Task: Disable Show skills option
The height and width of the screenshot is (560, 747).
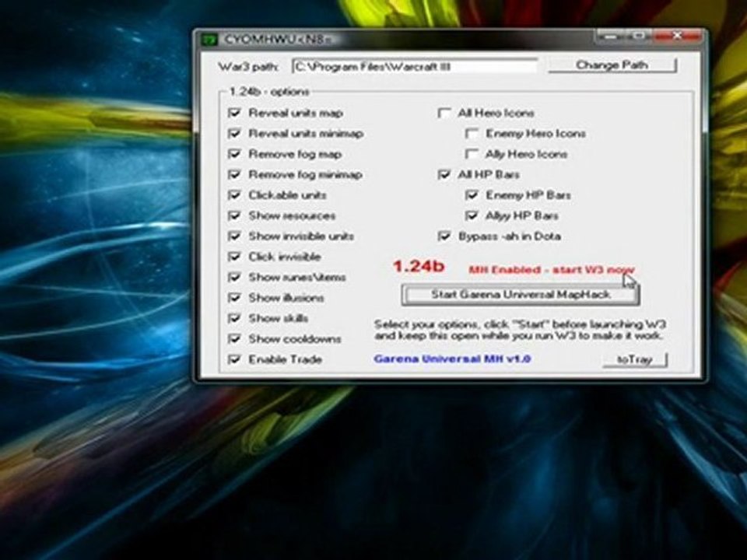Action: pos(234,318)
